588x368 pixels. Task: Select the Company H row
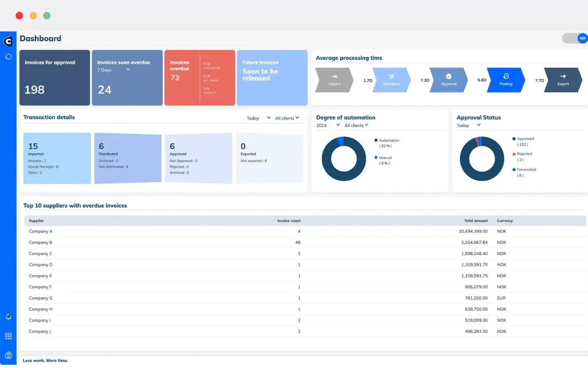[x=305, y=309]
